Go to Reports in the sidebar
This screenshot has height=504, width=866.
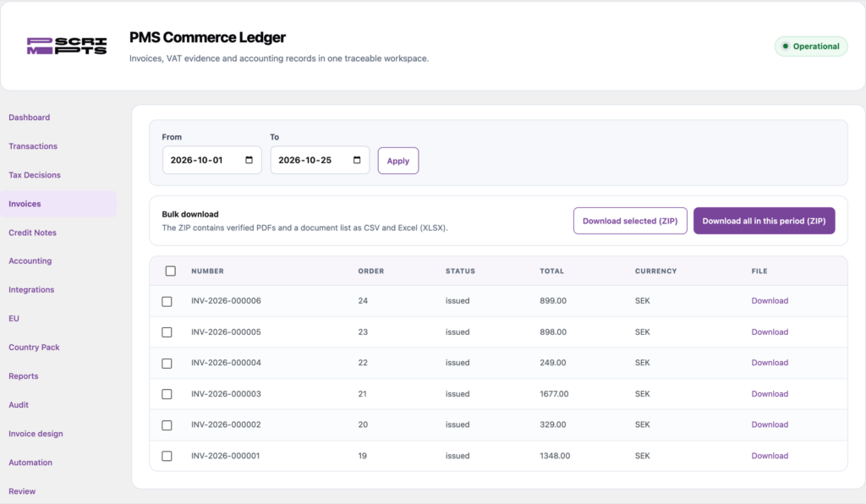coord(24,376)
